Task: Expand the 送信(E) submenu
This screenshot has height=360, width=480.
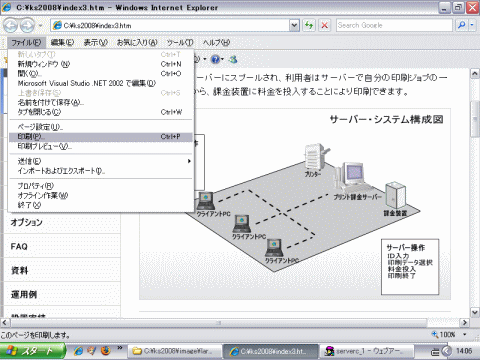Action: point(101,161)
